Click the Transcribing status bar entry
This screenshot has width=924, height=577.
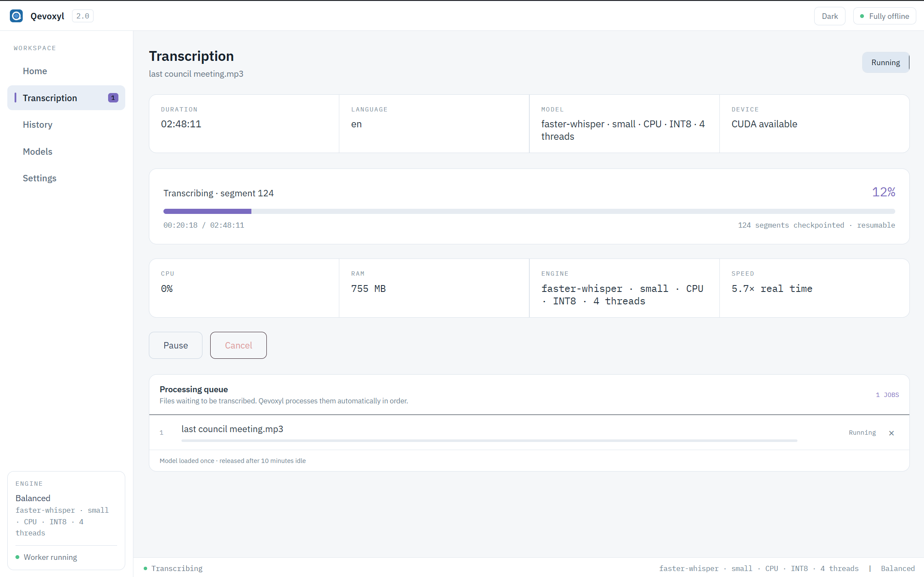pos(173,568)
